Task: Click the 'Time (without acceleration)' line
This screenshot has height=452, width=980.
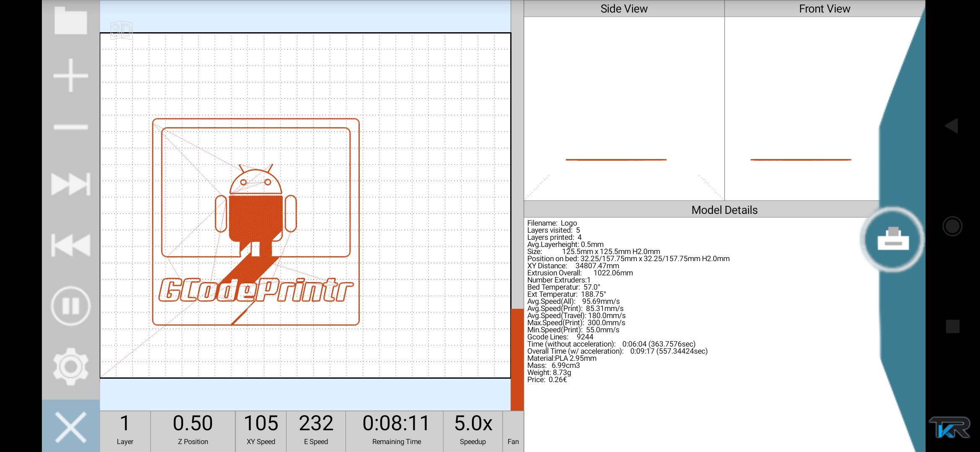Action: click(611, 344)
